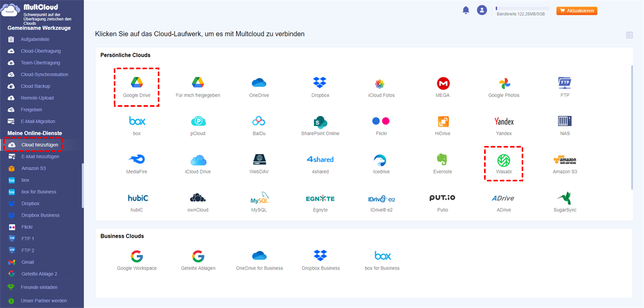The height and width of the screenshot is (308, 644).
Task: Choose the Icedrive icon
Action: coord(381,159)
